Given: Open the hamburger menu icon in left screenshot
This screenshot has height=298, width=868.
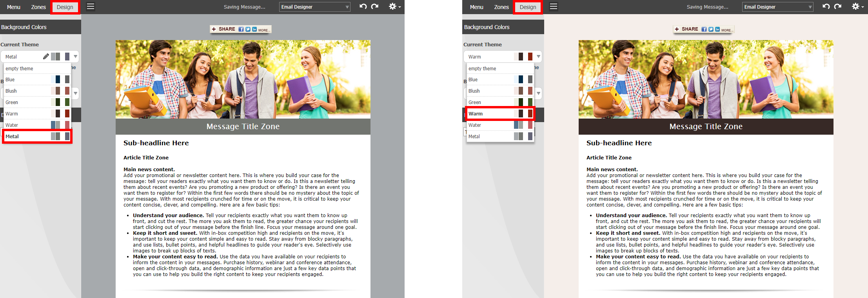Looking at the screenshot, I should (x=91, y=7).
